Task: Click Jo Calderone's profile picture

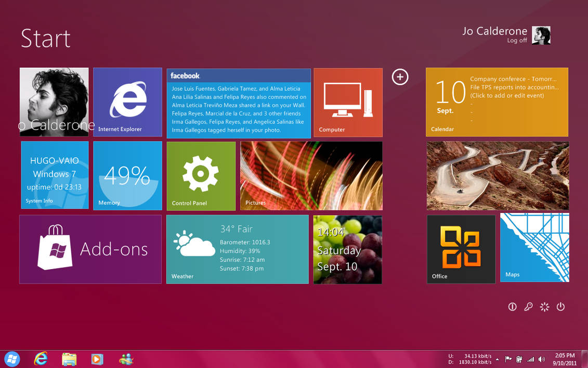Action: click(x=542, y=35)
